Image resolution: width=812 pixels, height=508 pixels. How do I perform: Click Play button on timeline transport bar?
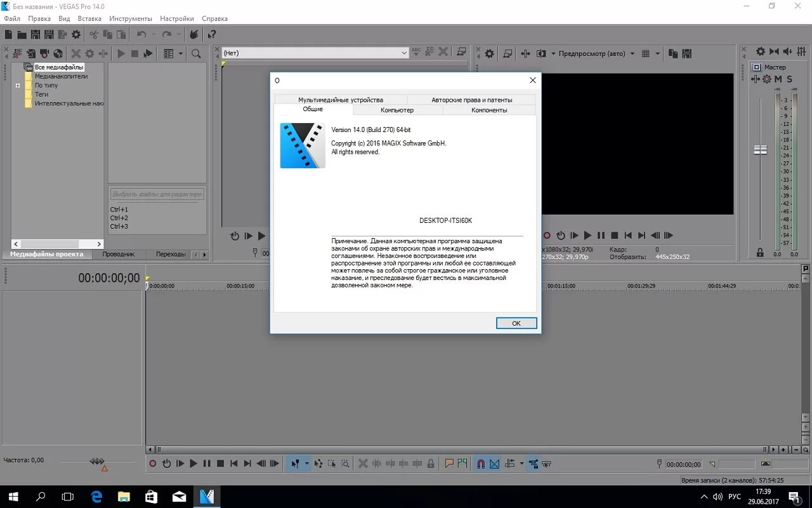[x=193, y=464]
